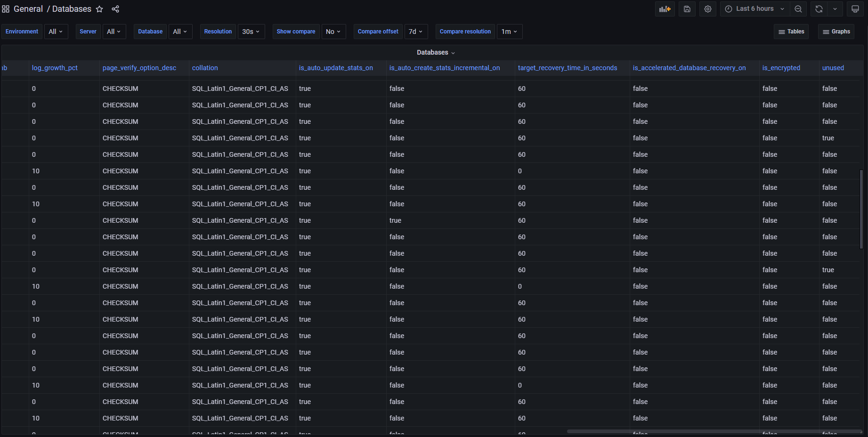This screenshot has width=868, height=437.
Task: Mark the dashboard as favorite with the star
Action: coord(99,8)
